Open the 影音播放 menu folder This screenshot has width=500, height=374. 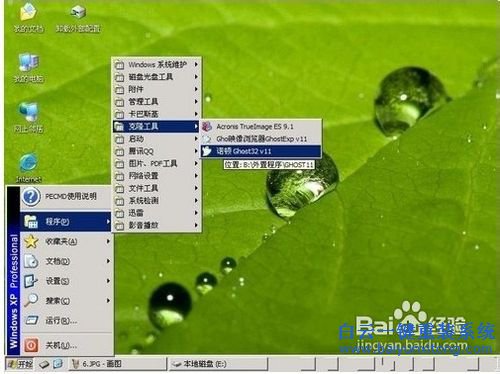[156, 225]
